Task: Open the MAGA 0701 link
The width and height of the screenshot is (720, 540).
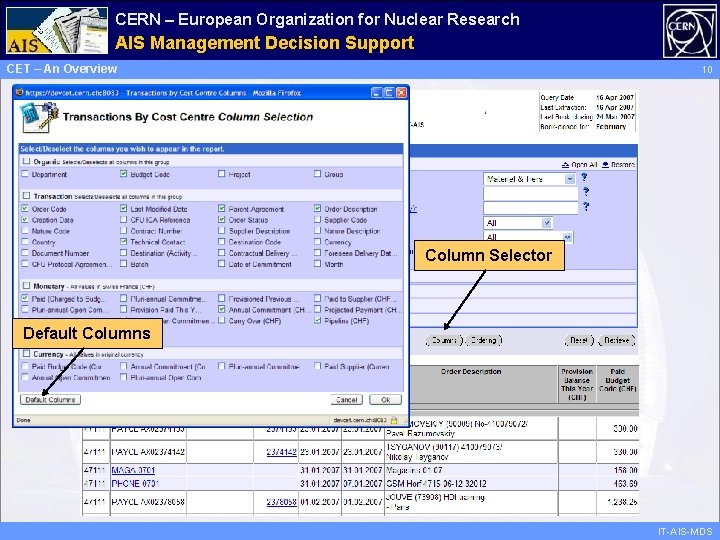Action: 133,470
